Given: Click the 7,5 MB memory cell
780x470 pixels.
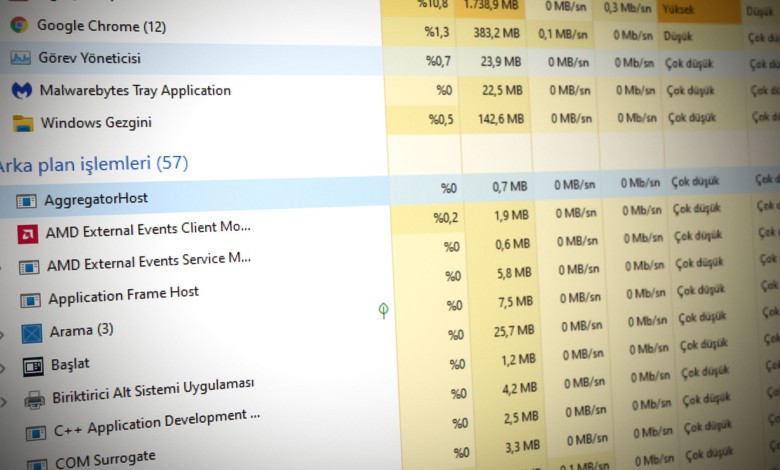Looking at the screenshot, I should click(x=515, y=301).
